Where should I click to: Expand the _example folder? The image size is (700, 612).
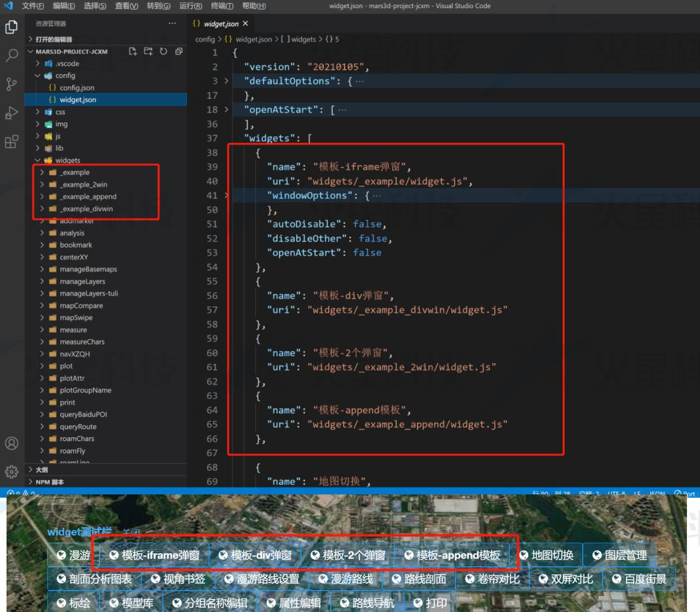(x=106, y=172)
